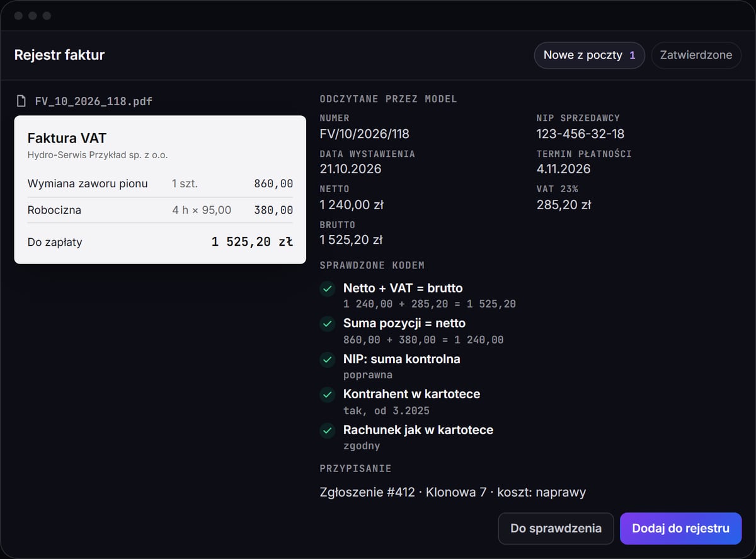
Task: Click the check icon for Rachunek jak w kartotece
Action: click(327, 430)
